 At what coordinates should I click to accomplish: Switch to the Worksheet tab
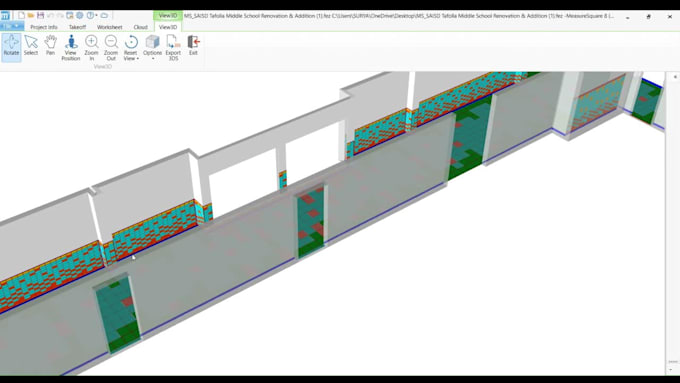[109, 27]
